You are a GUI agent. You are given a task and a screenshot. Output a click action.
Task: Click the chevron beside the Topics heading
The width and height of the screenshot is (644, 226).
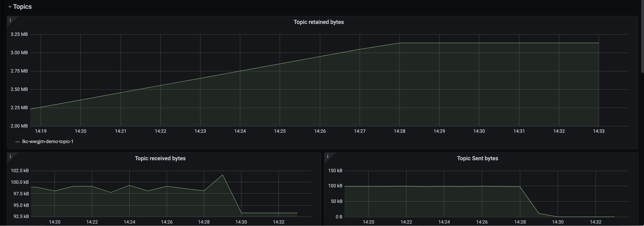tap(10, 7)
